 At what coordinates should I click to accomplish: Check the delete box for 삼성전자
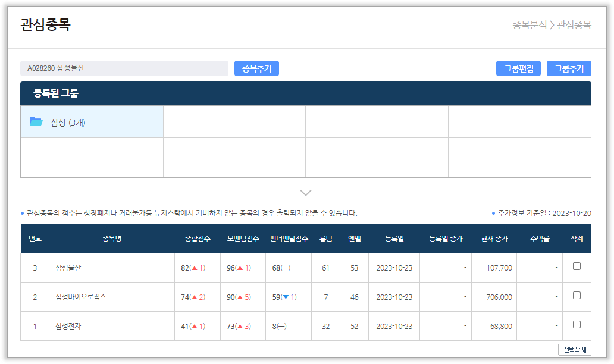point(577,325)
